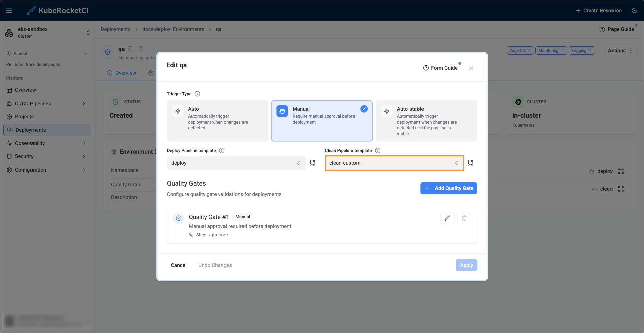Click the approve step name
The width and height of the screenshot is (644, 333).
(x=218, y=235)
